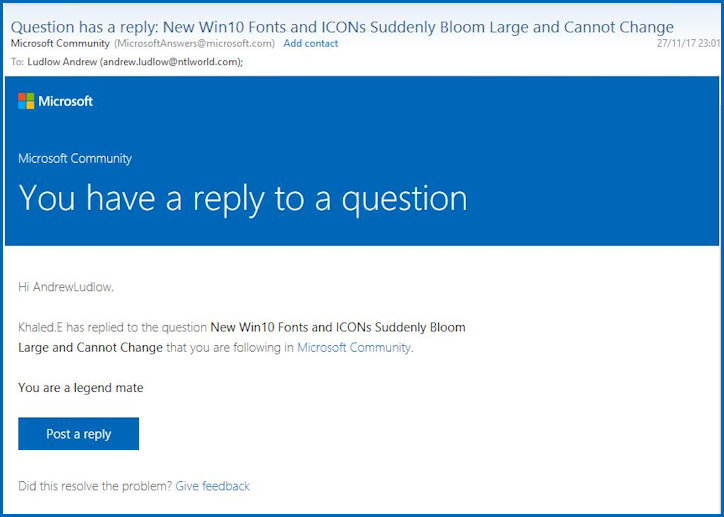Click the replier name "Khaled.E"
Viewport: 724px width, 517px height.
pyautogui.click(x=41, y=327)
